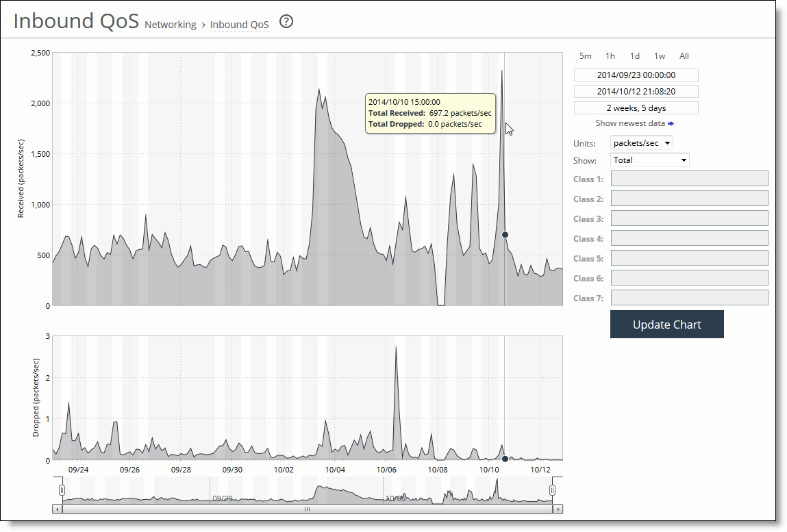787x532 pixels.
Task: Click the timeline range slider track
Action: pyautogui.click(x=308, y=490)
